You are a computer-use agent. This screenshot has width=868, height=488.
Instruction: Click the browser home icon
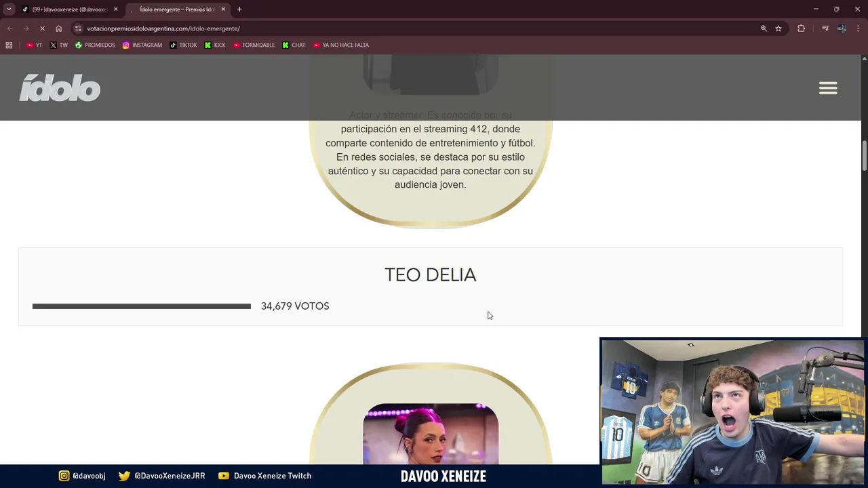click(x=59, y=28)
